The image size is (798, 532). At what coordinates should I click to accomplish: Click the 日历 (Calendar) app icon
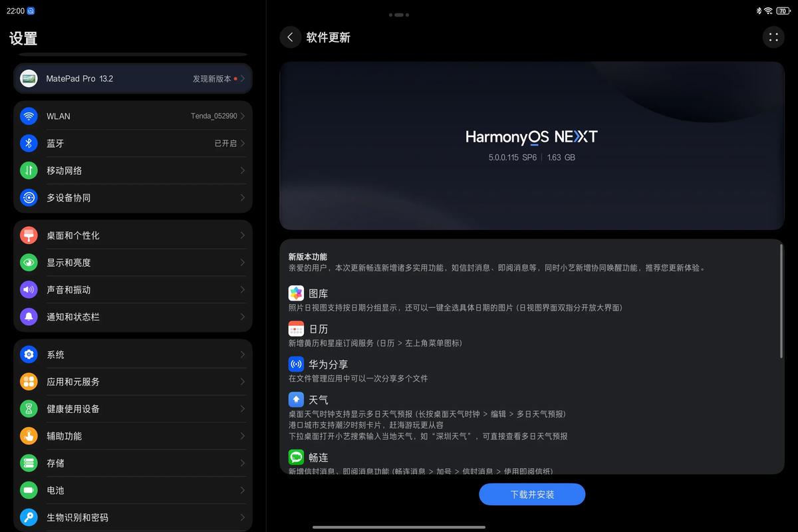[x=296, y=329]
